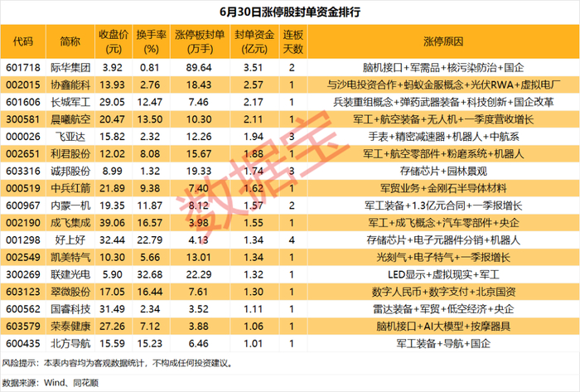Select stock name 长城军工
This screenshot has width=580, height=392.
pos(70,102)
